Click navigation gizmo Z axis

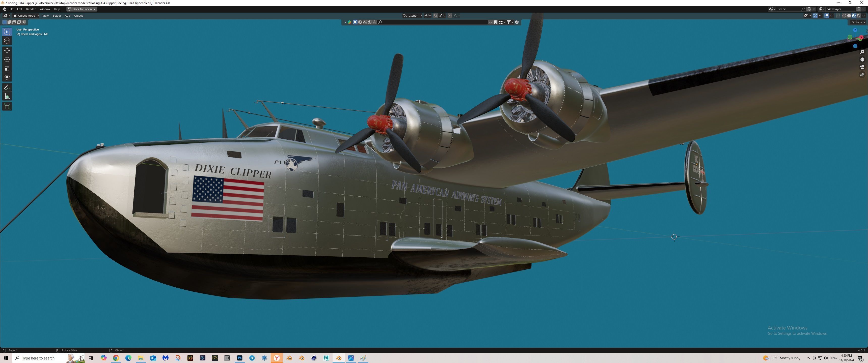coord(855,30)
